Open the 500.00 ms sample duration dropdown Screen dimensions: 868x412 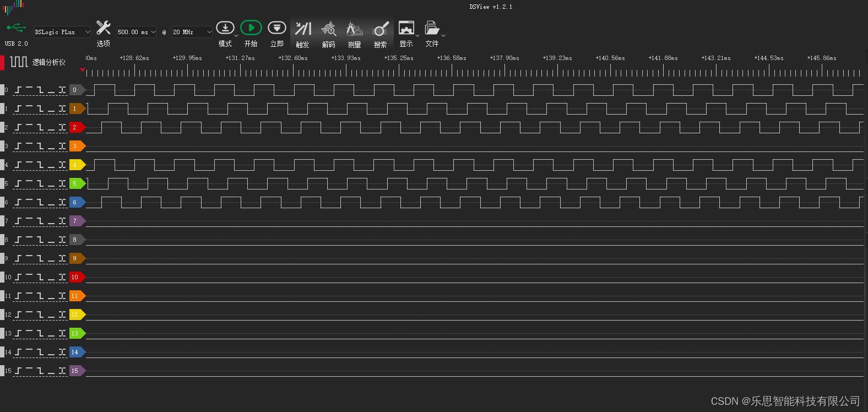coord(137,32)
